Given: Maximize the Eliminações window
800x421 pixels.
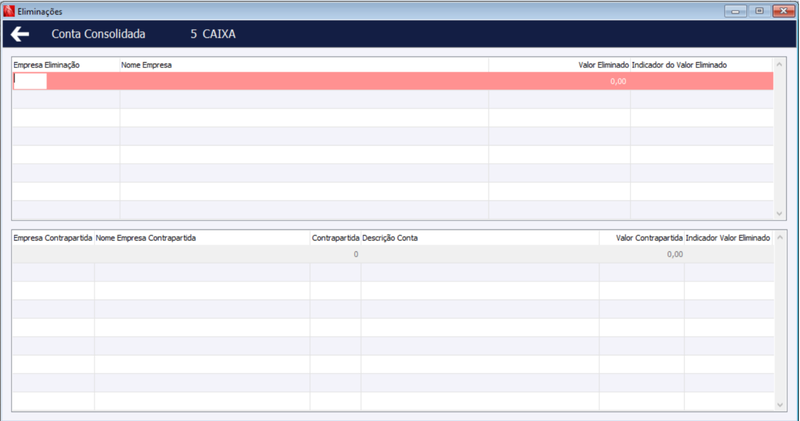Looking at the screenshot, I should point(759,11).
